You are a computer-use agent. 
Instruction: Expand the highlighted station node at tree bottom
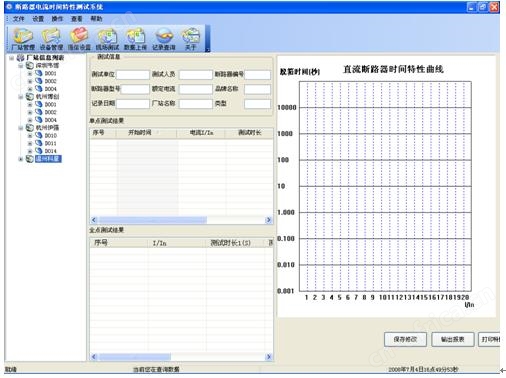click(21, 159)
